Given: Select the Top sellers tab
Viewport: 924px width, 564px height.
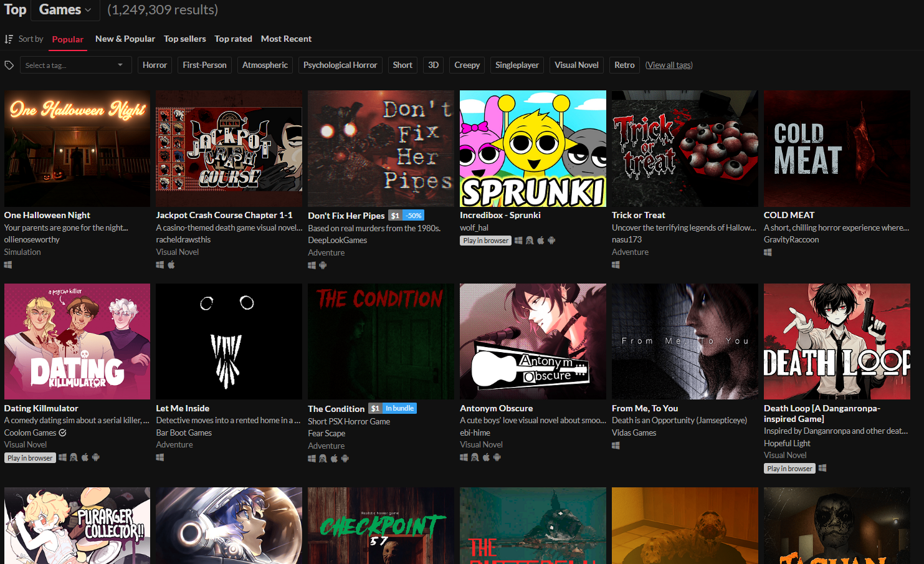Looking at the screenshot, I should [185, 39].
